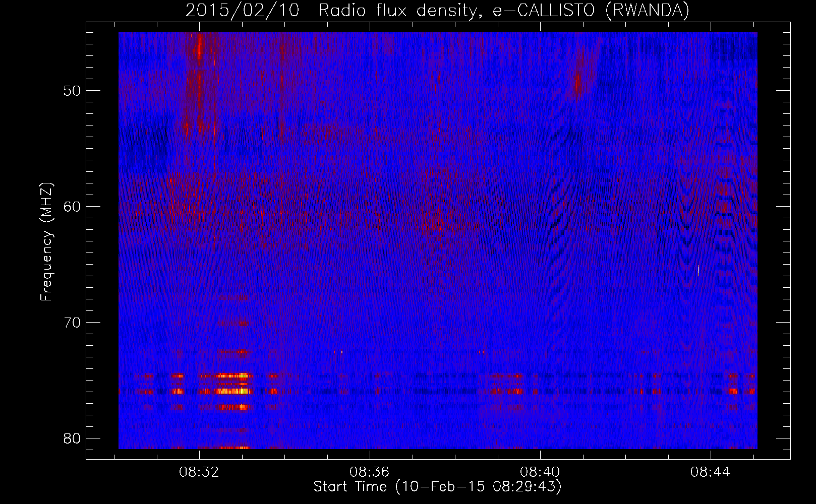This screenshot has height=504, width=816.
Task: Click the 60 MHz frequency tick label
Action: (x=73, y=207)
